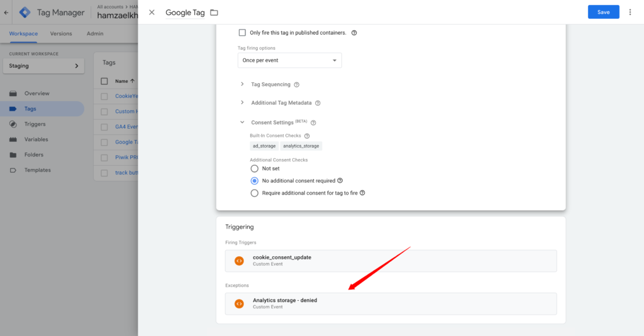
Task: Open the three-dot more options menu
Action: point(630,12)
